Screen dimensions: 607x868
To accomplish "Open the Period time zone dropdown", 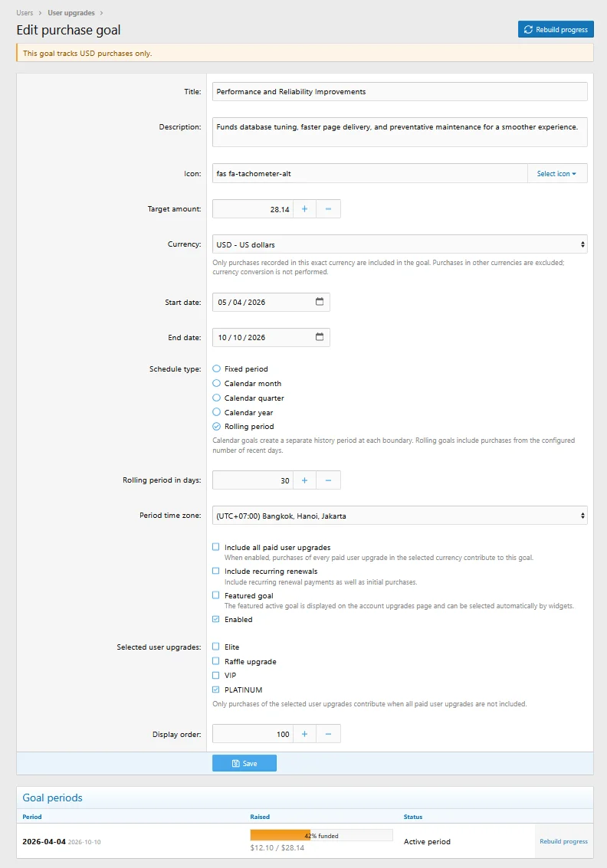I will [399, 516].
